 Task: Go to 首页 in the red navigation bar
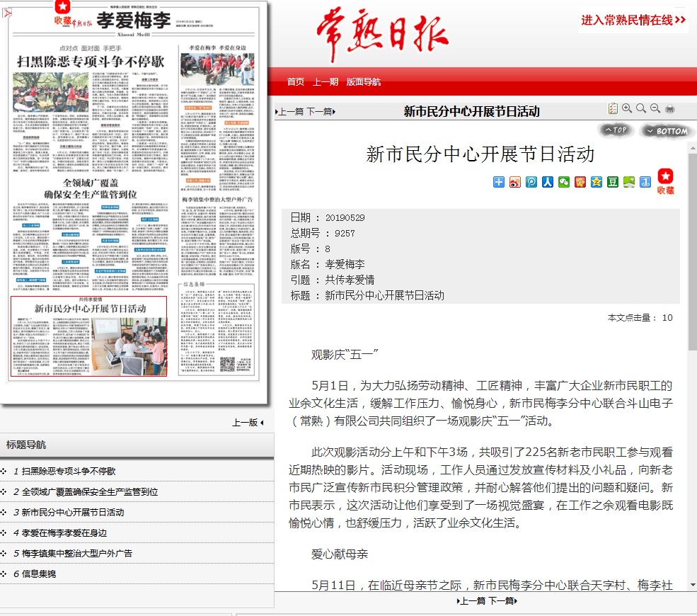pyautogui.click(x=296, y=82)
